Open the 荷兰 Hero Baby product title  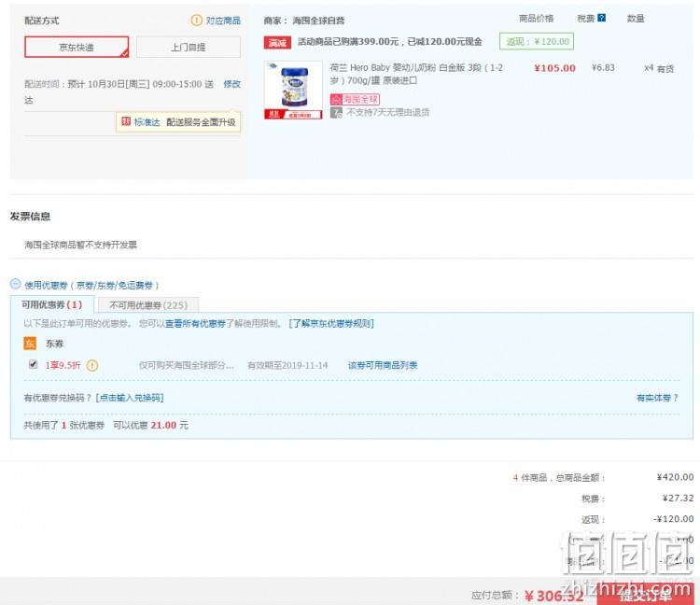pos(416,74)
